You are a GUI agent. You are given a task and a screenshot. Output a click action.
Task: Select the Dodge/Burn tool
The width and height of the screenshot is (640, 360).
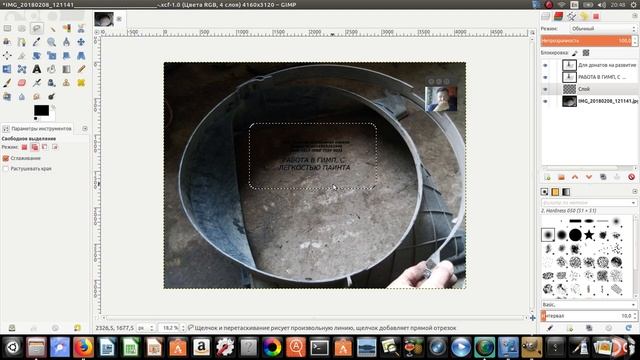coord(51,97)
